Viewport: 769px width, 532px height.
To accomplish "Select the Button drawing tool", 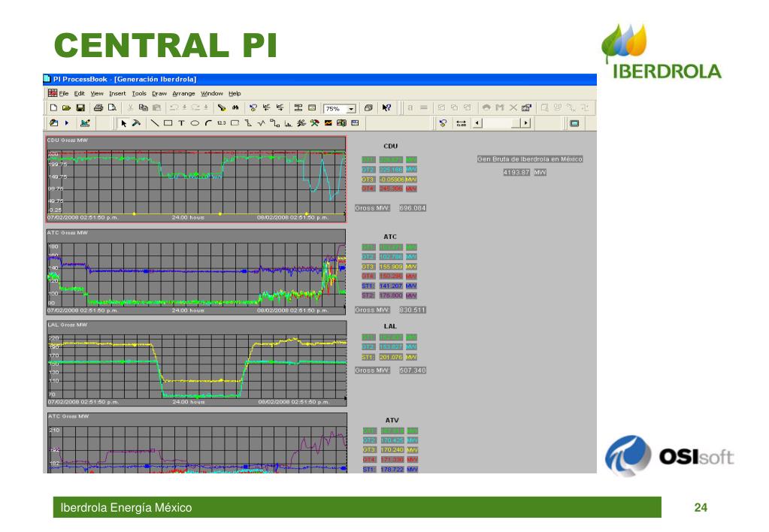I will (235, 123).
